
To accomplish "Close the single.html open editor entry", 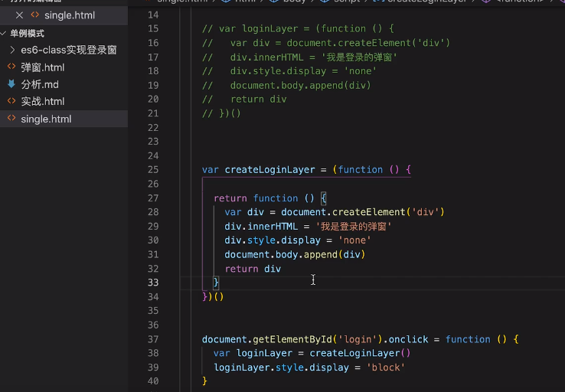I will [x=19, y=15].
